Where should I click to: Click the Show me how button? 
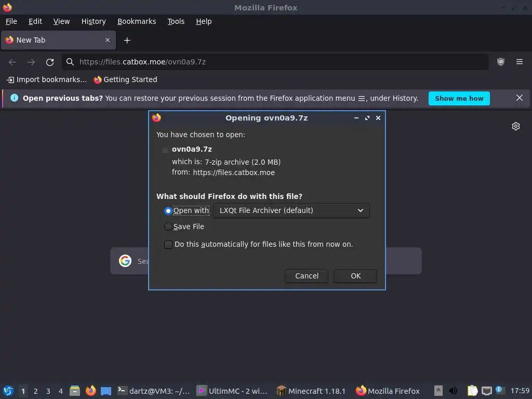tap(459, 98)
